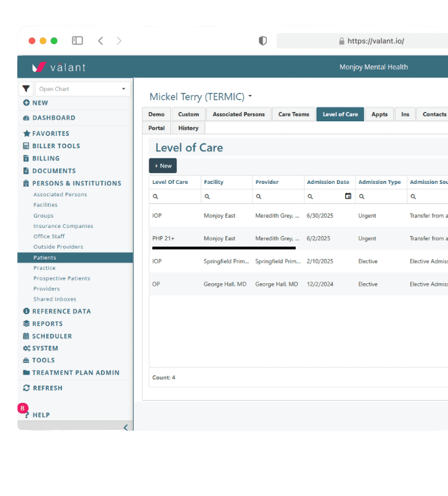Expand the Persons & Institutions section
The height and width of the screenshot is (496, 448).
[76, 183]
